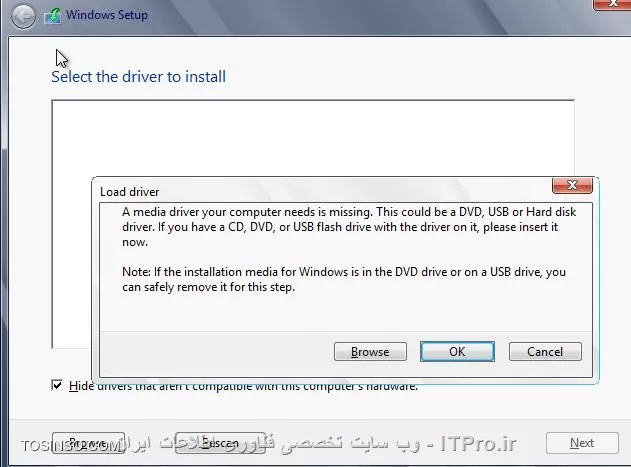The width and height of the screenshot is (631, 467).
Task: Confirm with OK in Load driver dialog
Action: [457, 352]
